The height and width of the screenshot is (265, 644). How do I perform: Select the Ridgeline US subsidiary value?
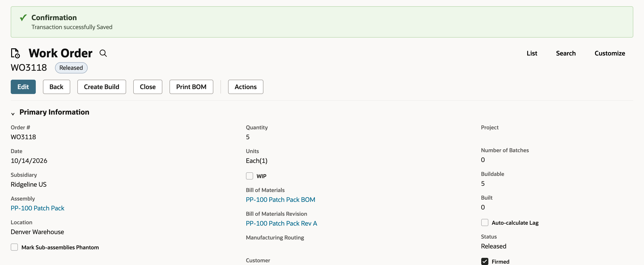tap(28, 184)
